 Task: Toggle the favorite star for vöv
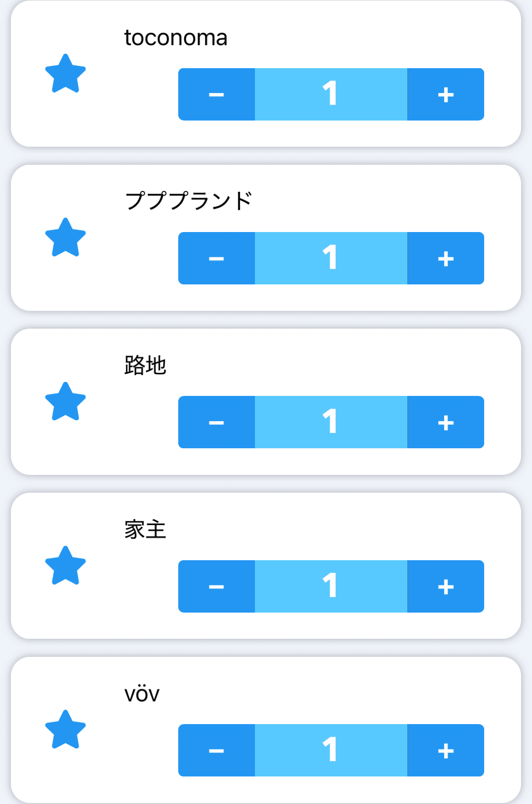tap(65, 730)
